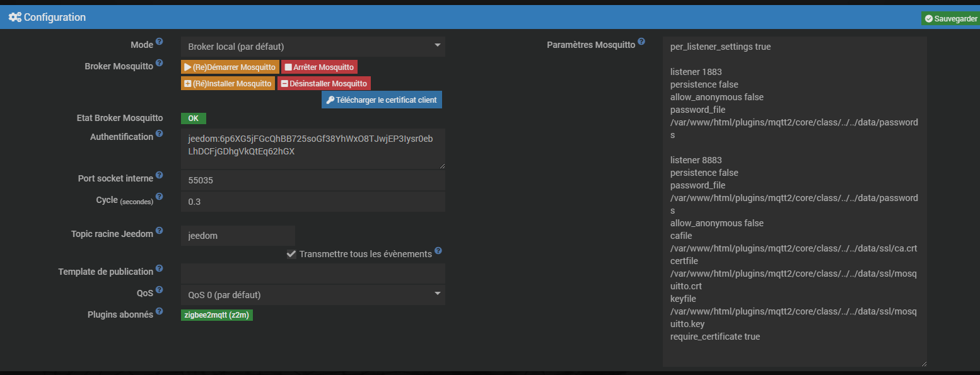Show help for Template de publication
Viewport: 980px width, 375px height.
point(160,268)
